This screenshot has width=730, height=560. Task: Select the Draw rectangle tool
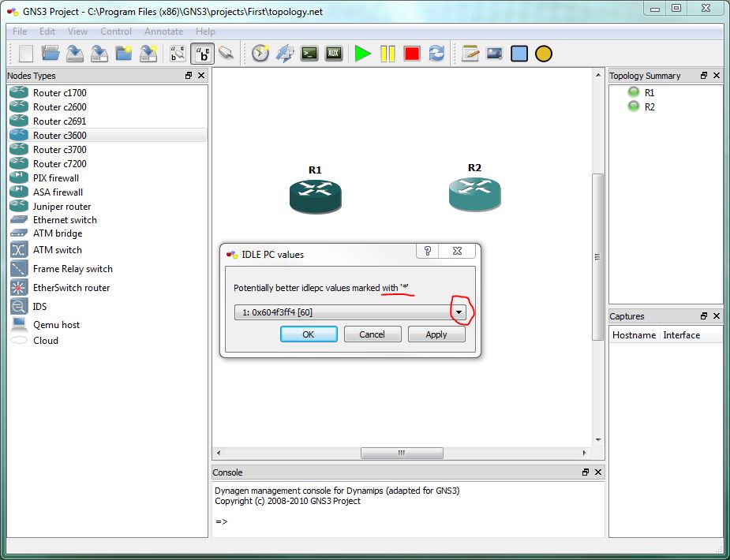[519, 54]
